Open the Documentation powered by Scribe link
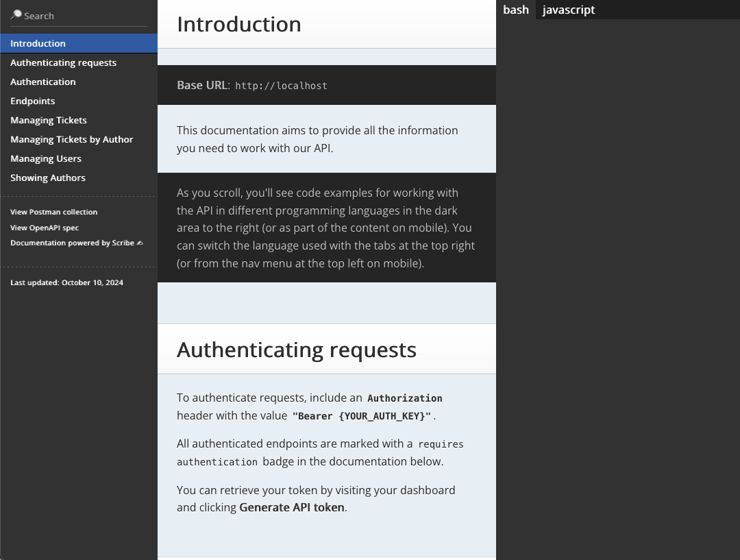 (x=73, y=243)
